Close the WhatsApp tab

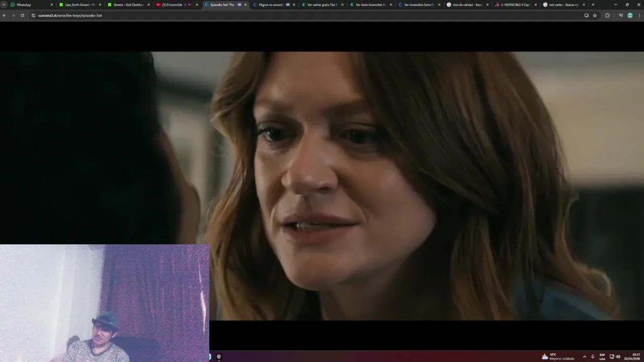[51, 5]
